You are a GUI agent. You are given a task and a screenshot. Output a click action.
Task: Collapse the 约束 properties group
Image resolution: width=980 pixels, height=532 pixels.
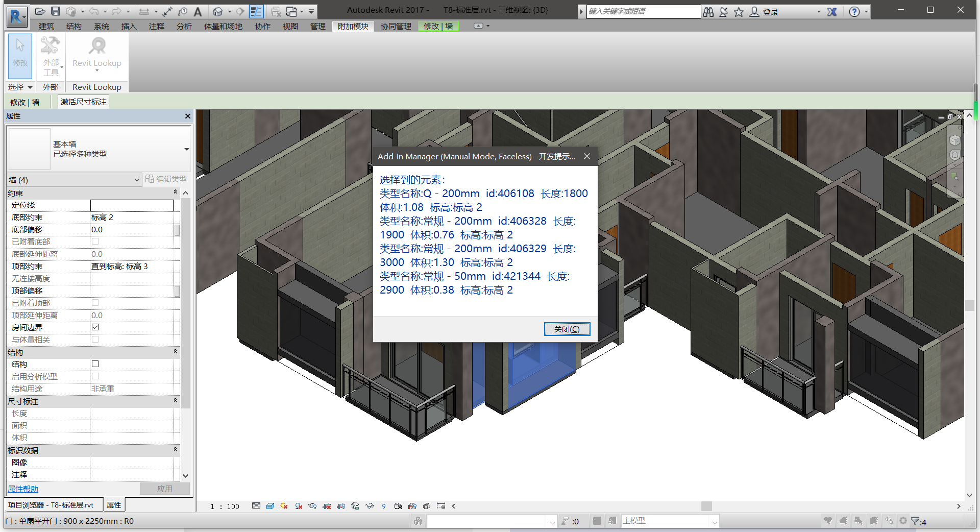point(175,192)
